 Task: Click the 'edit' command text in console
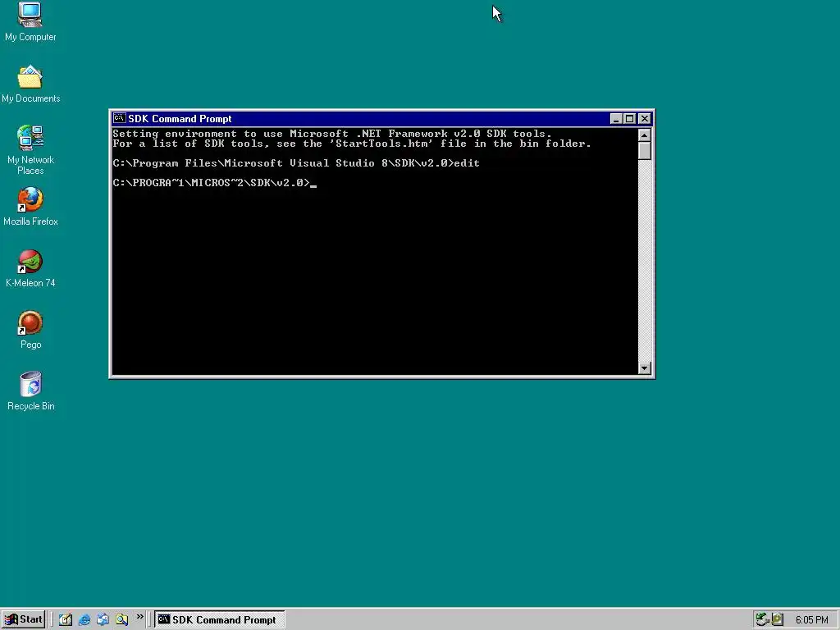click(467, 163)
